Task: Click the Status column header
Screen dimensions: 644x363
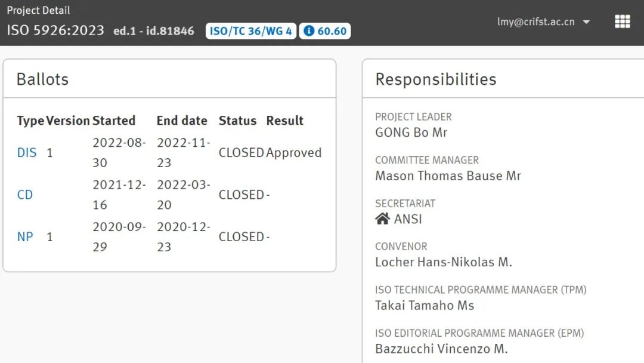Action: coord(237,121)
